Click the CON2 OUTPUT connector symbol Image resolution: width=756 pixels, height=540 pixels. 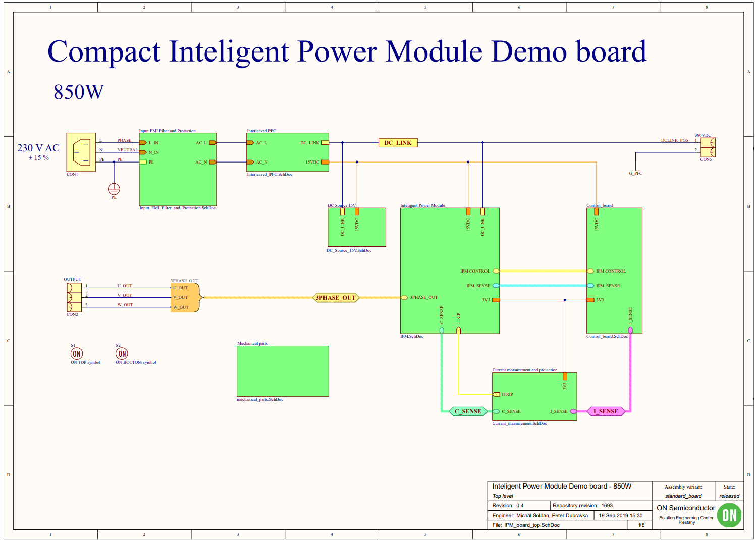74,297
